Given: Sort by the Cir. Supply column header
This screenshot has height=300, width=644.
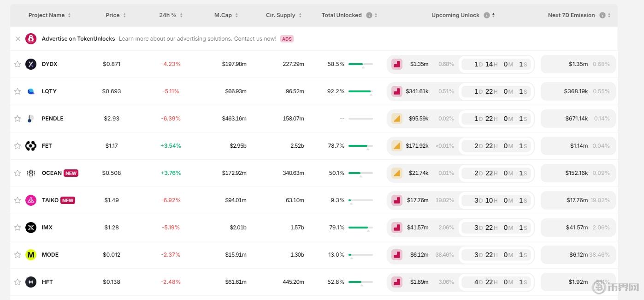Looking at the screenshot, I should [284, 15].
